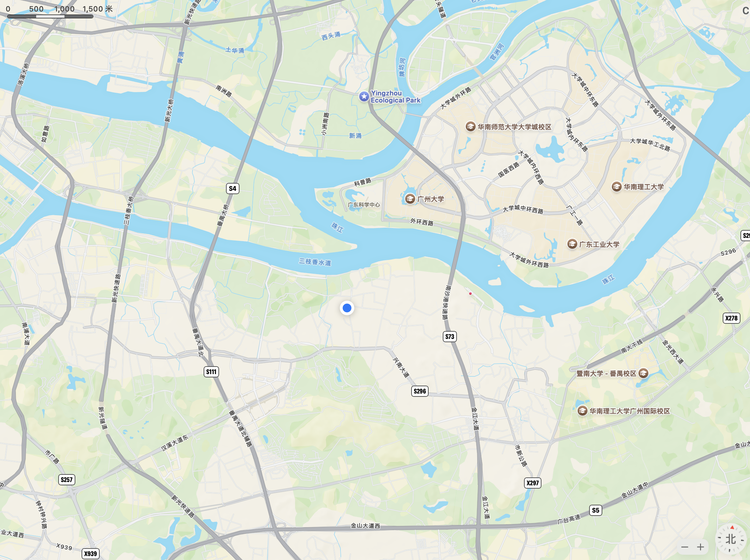
Task: Click the S73 road shield
Action: [450, 336]
